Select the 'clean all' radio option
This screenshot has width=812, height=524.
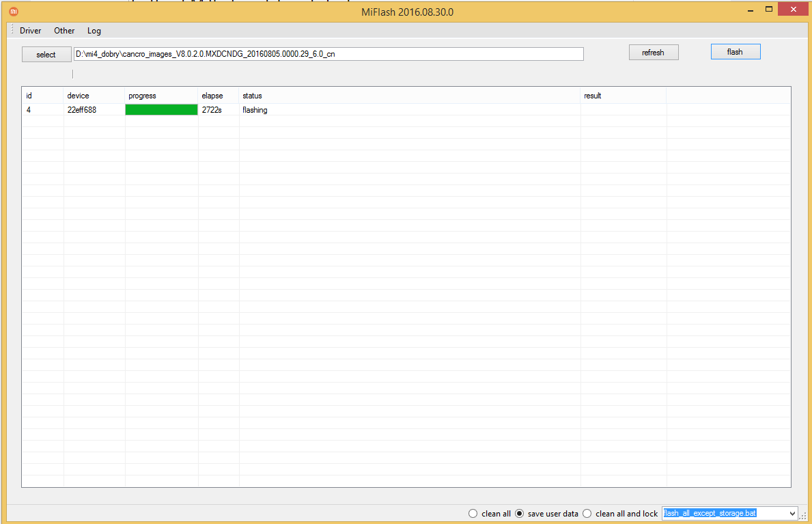(473, 514)
